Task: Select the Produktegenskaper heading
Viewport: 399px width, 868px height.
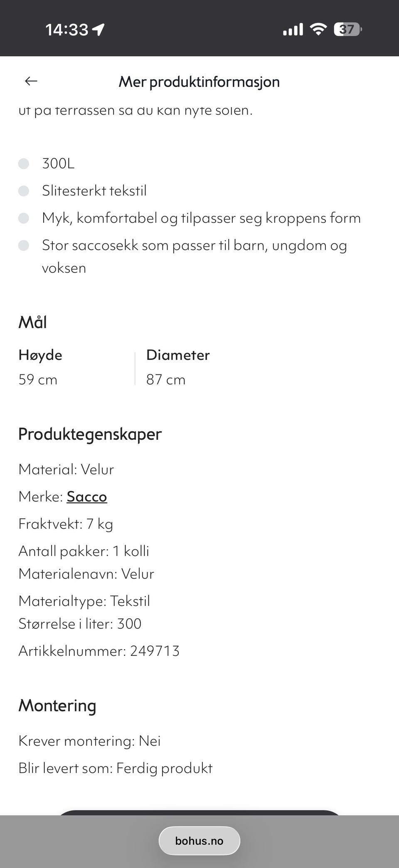Action: coord(90,434)
